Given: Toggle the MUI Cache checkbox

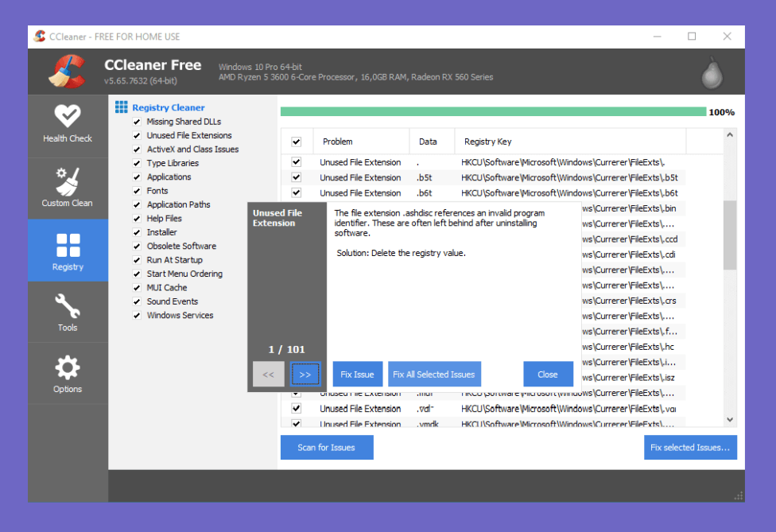Looking at the screenshot, I should pos(137,288).
